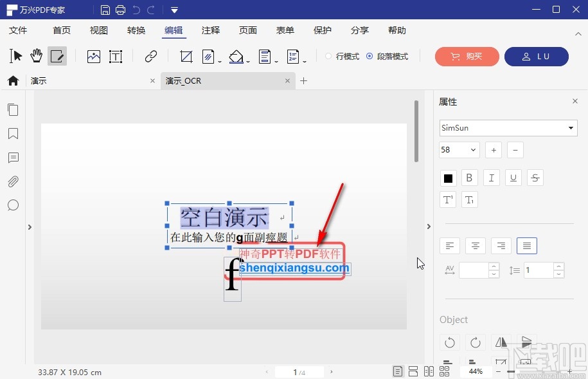
Task: Open the 注释 ribbon tab
Action: point(210,30)
